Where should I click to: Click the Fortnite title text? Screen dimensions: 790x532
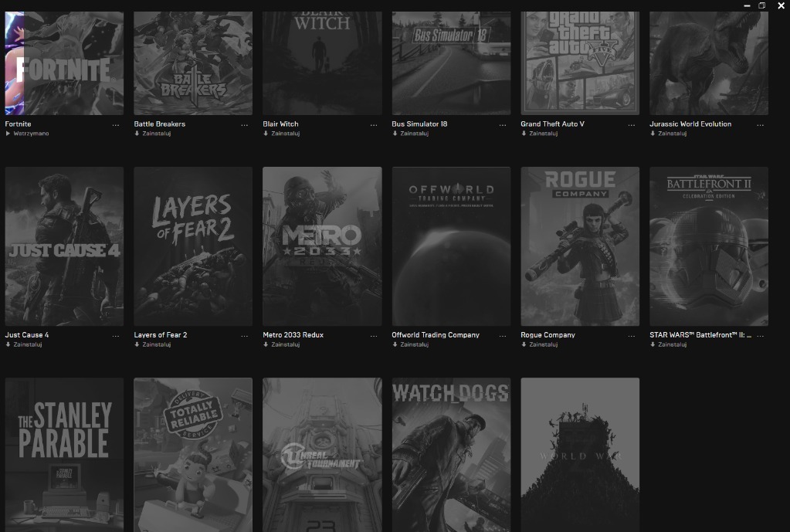(x=18, y=124)
